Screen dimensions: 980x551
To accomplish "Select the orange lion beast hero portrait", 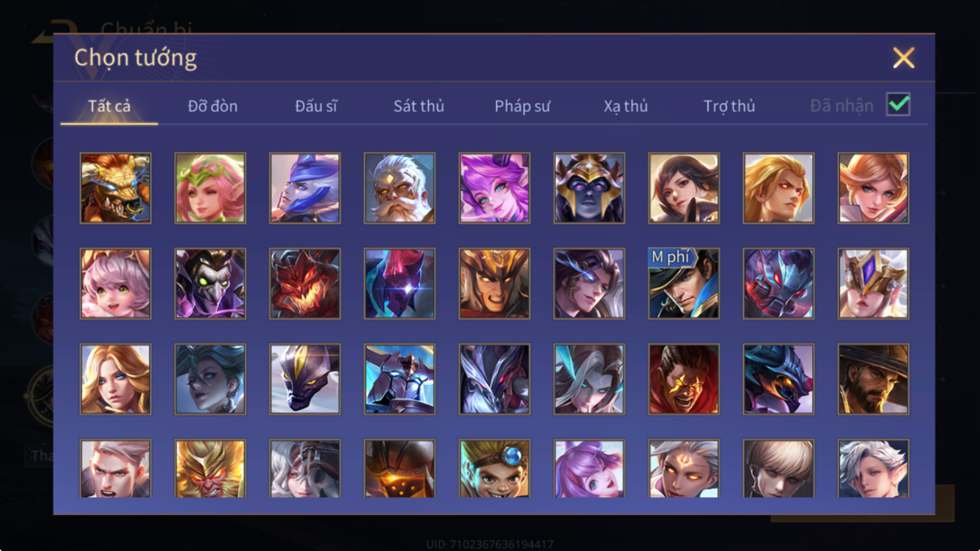I will [115, 188].
